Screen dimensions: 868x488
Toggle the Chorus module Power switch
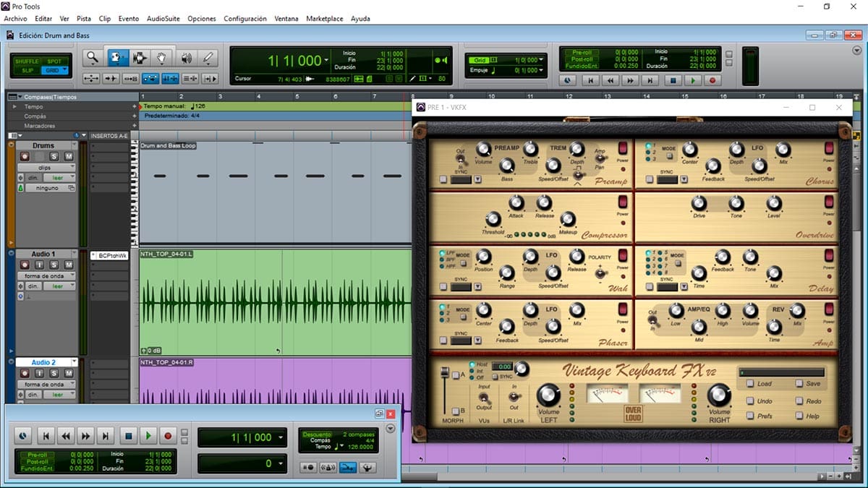pyautogui.click(x=829, y=149)
